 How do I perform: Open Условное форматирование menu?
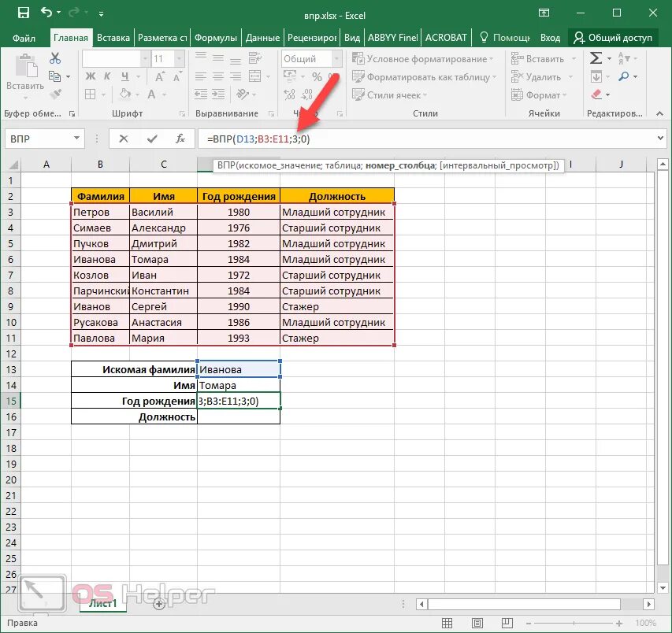click(422, 59)
